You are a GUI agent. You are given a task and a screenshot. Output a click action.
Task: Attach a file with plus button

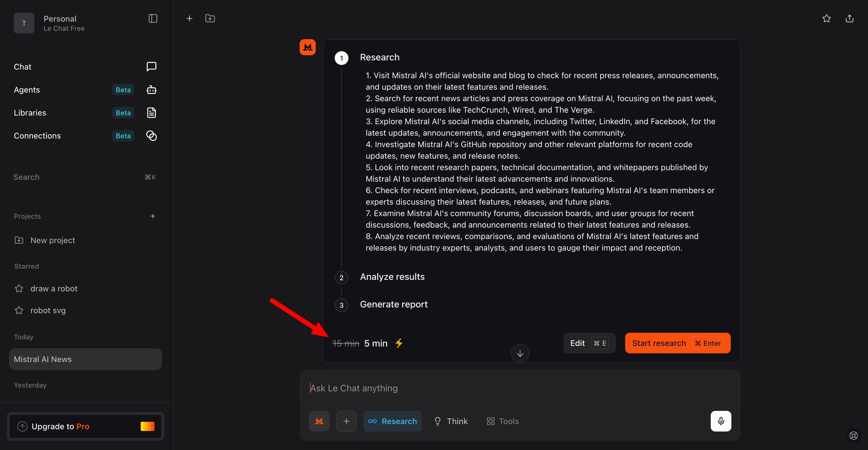[x=346, y=421]
